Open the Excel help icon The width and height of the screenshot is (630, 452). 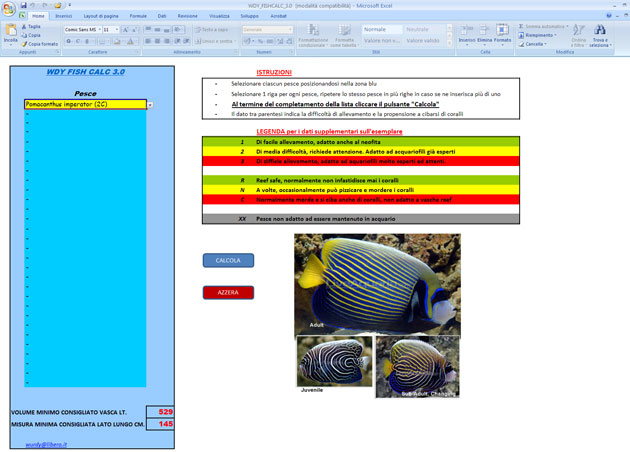pos(609,16)
